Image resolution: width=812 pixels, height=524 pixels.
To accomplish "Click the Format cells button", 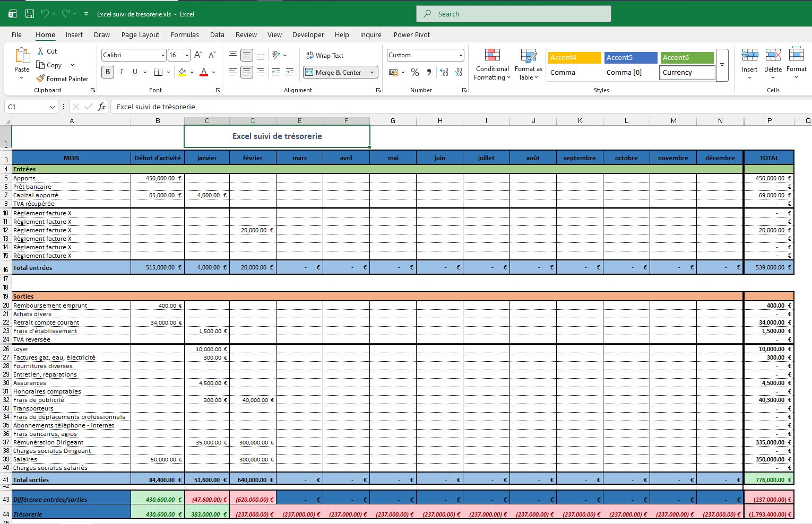I will tap(796, 64).
